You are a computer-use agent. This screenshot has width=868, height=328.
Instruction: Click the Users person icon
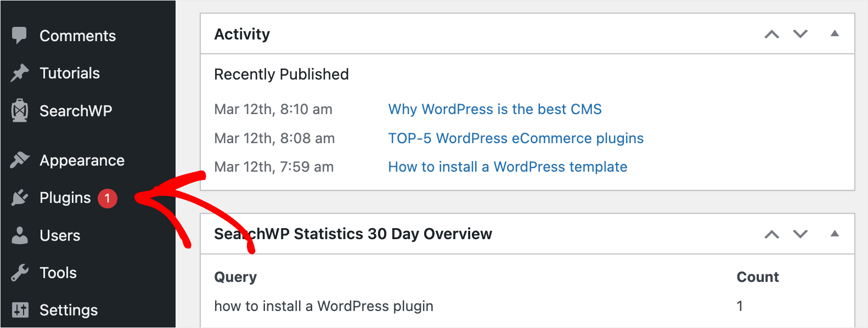click(20, 235)
